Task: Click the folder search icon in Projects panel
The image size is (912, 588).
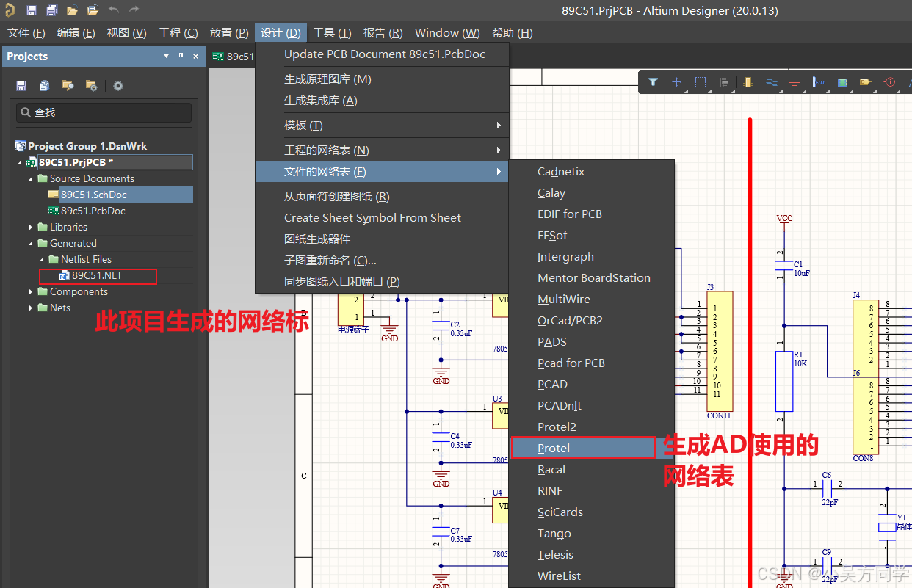Action: (68, 86)
